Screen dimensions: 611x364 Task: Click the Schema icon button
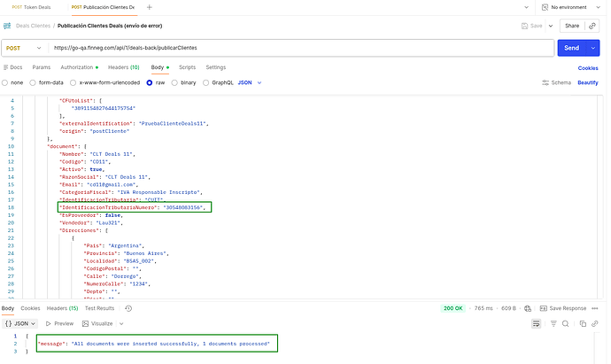[554, 82]
